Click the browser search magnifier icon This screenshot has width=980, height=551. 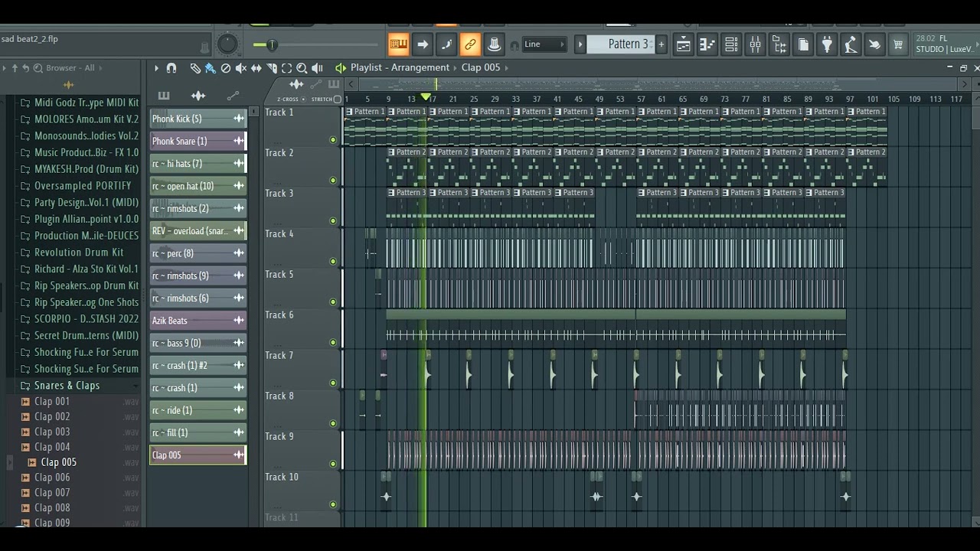pyautogui.click(x=38, y=68)
